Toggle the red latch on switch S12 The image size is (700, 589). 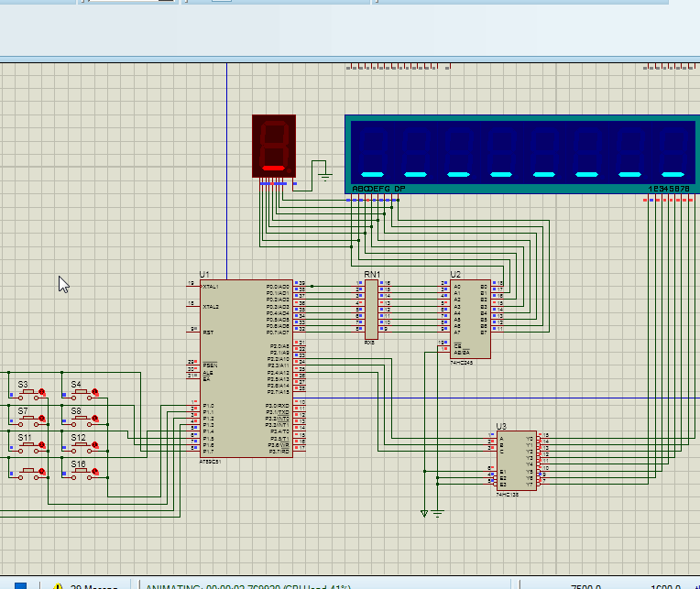95,445
